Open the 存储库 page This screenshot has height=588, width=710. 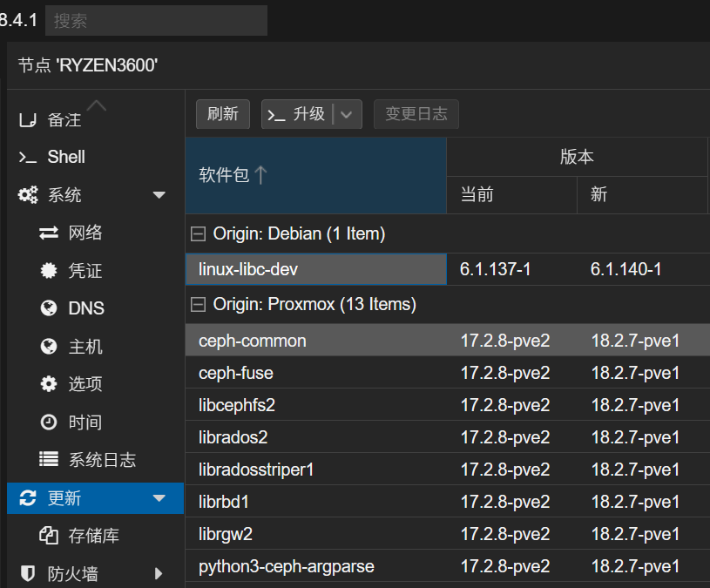click(96, 536)
